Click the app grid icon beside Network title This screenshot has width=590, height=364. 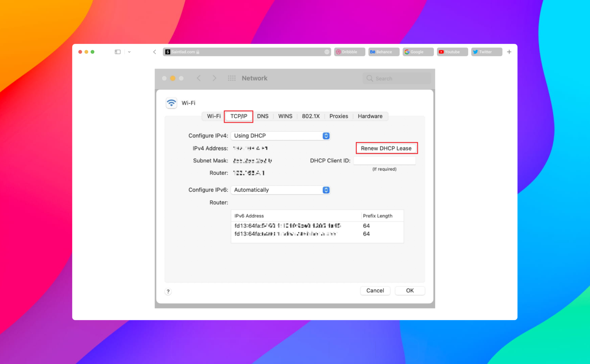(232, 78)
